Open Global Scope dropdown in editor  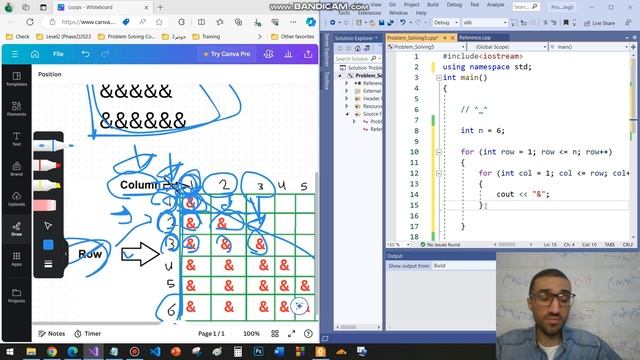508,47
